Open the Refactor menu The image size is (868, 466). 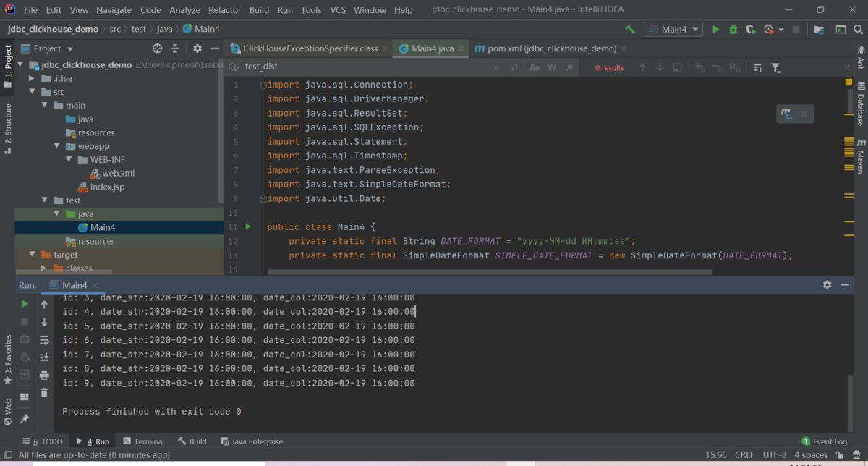(224, 10)
